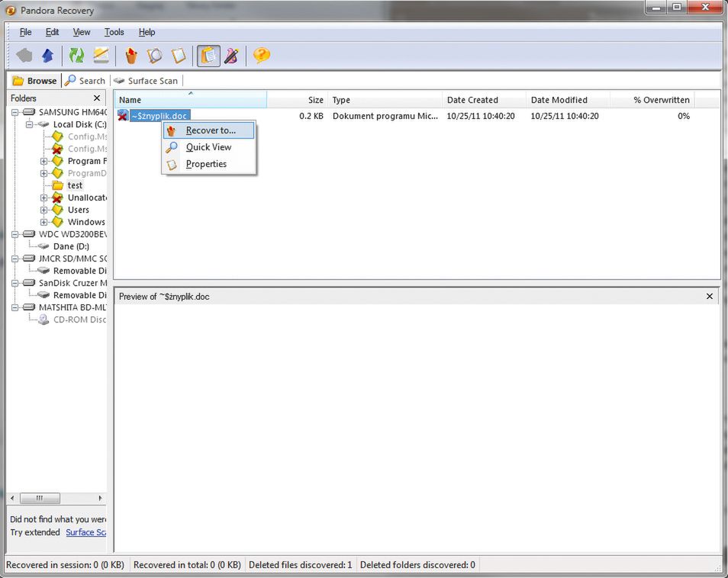Click the Unallocated red-X folder icon
This screenshot has width=728, height=578.
tap(57, 197)
